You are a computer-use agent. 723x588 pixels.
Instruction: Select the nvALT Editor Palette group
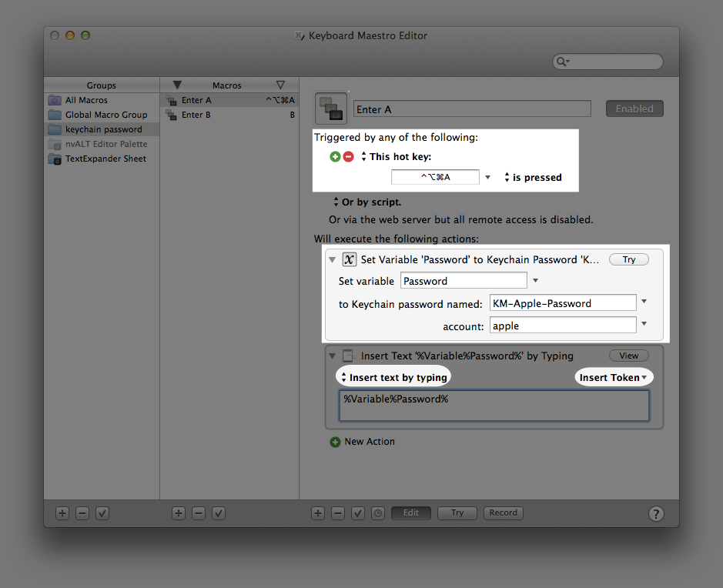102,144
